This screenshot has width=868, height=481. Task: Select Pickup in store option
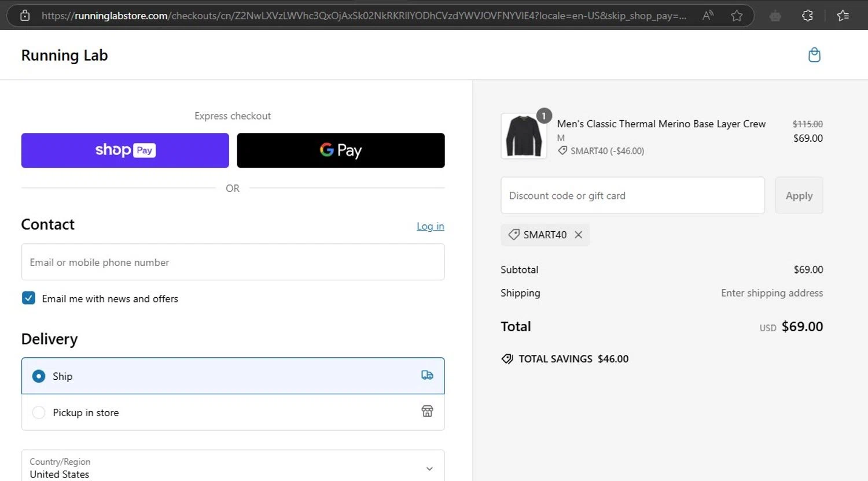[233, 412]
